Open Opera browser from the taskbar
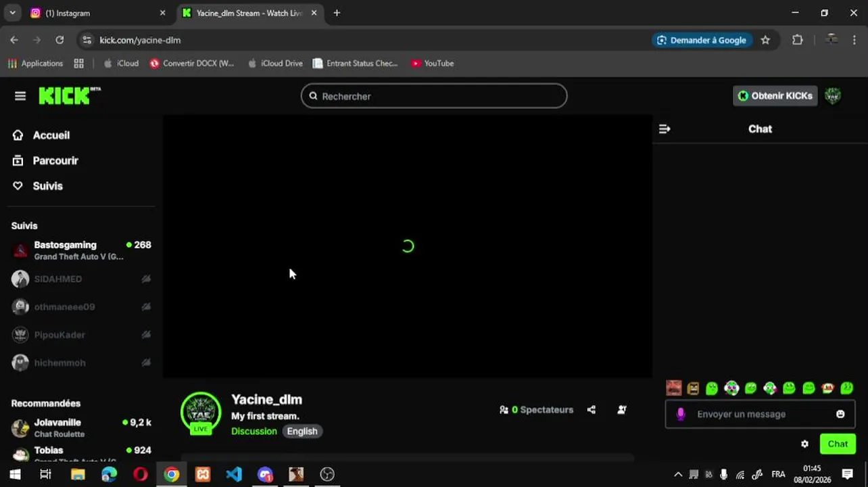 (141, 474)
